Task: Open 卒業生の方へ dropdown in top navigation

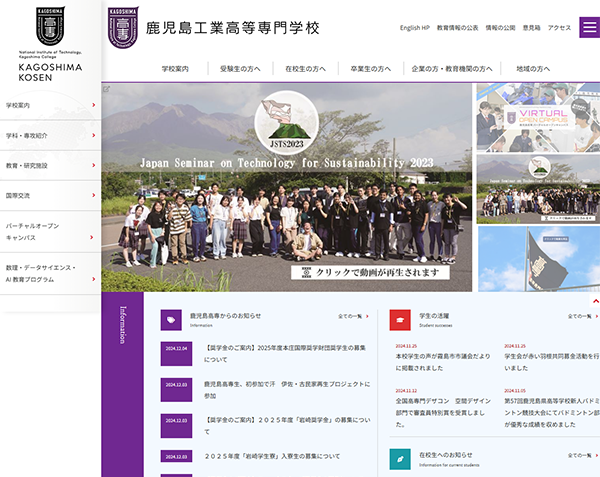Action: pos(371,69)
